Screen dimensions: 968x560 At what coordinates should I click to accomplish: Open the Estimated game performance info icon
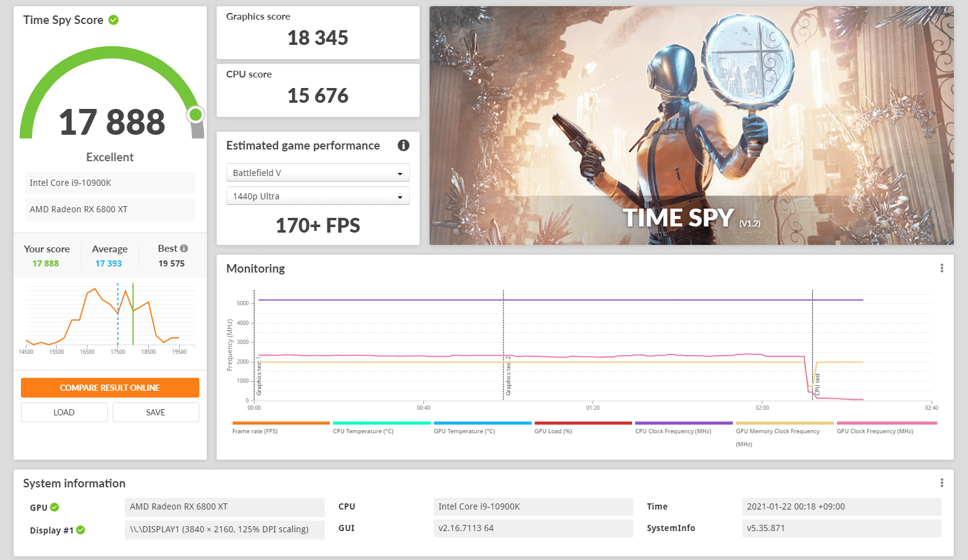pyautogui.click(x=404, y=145)
